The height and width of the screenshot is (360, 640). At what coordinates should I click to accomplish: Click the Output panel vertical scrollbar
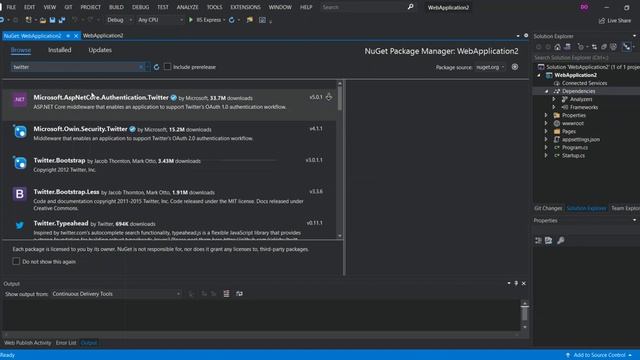point(525,316)
